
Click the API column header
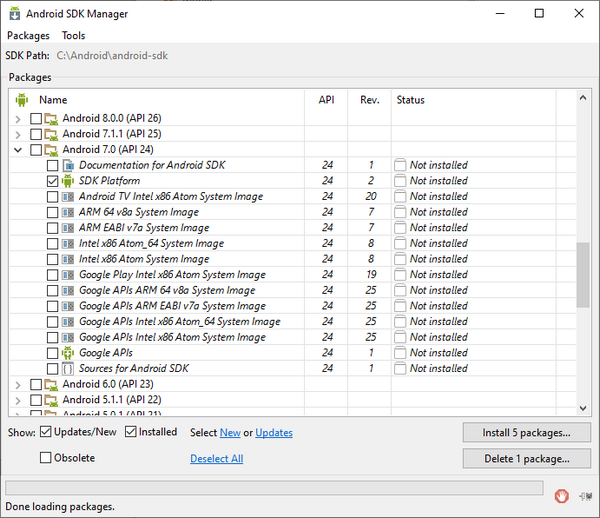click(x=326, y=100)
